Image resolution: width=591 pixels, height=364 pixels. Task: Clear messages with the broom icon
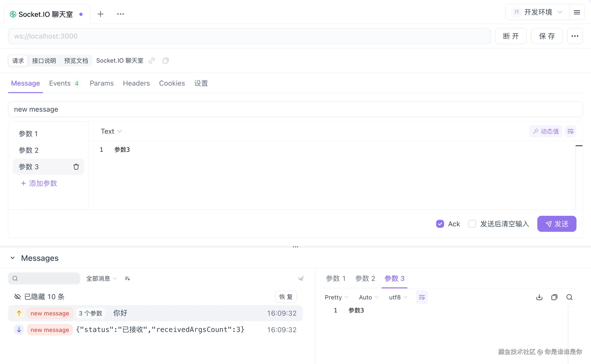point(301,278)
